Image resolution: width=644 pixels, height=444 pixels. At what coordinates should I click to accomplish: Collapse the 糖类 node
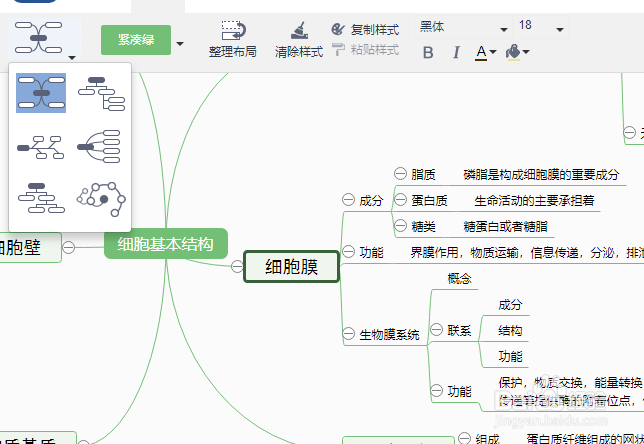pyautogui.click(x=400, y=226)
